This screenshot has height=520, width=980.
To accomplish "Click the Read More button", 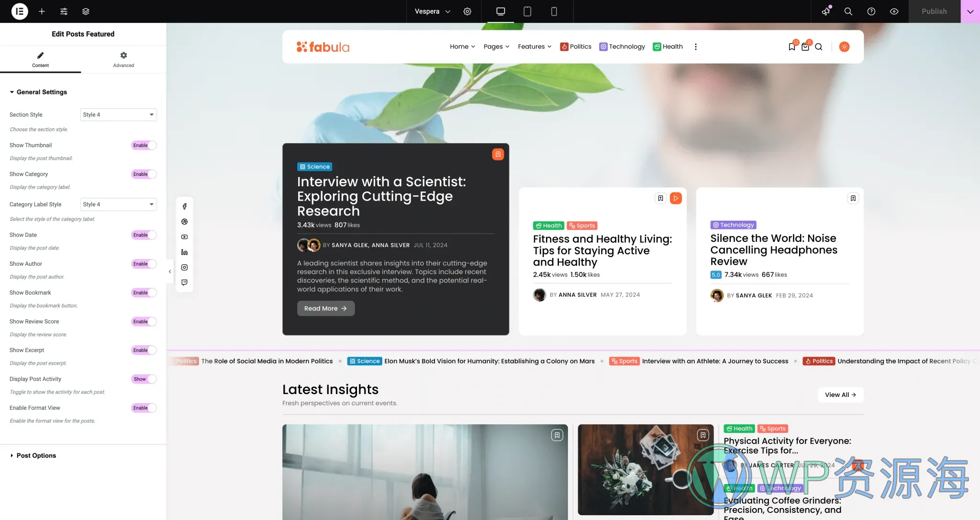I will coord(325,308).
